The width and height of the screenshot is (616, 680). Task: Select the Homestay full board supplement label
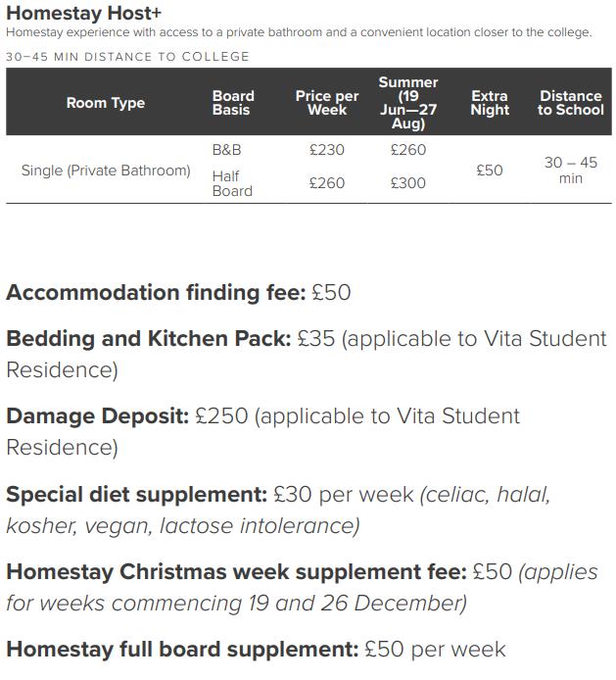point(182,649)
